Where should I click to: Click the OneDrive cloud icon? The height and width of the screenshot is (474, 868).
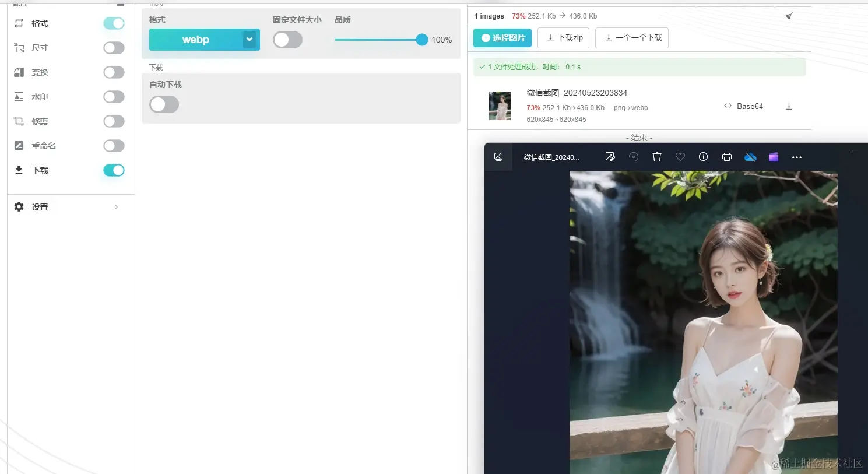[750, 157]
